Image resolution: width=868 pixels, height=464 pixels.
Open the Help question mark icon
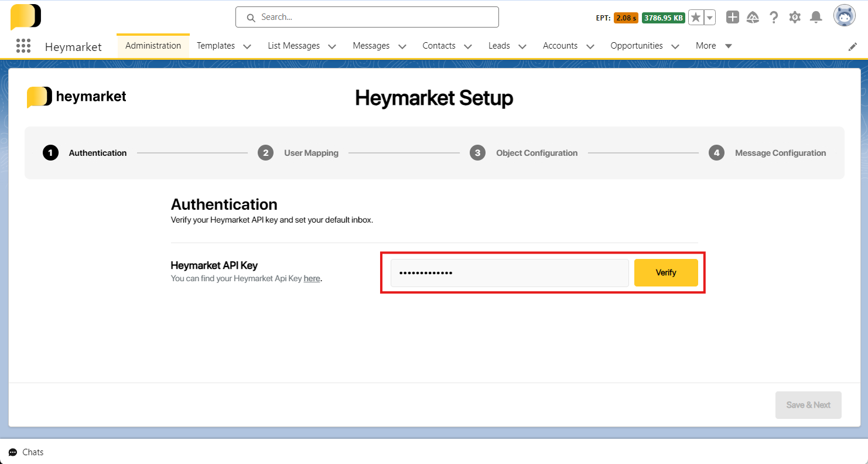774,18
